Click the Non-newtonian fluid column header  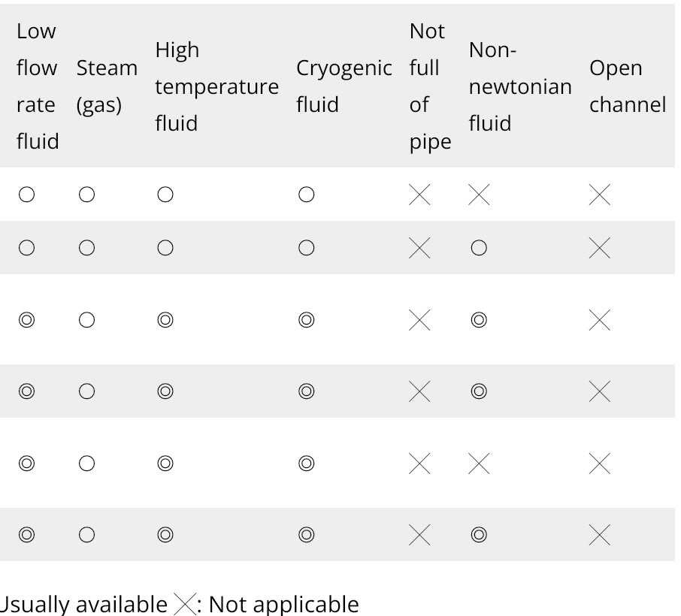pos(520,86)
